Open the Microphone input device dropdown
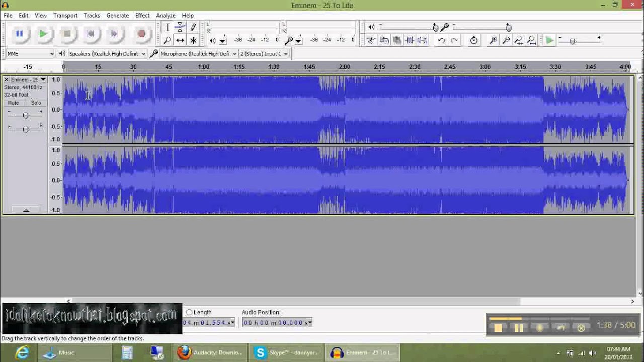Image resolution: width=644 pixels, height=362 pixels. (199, 53)
